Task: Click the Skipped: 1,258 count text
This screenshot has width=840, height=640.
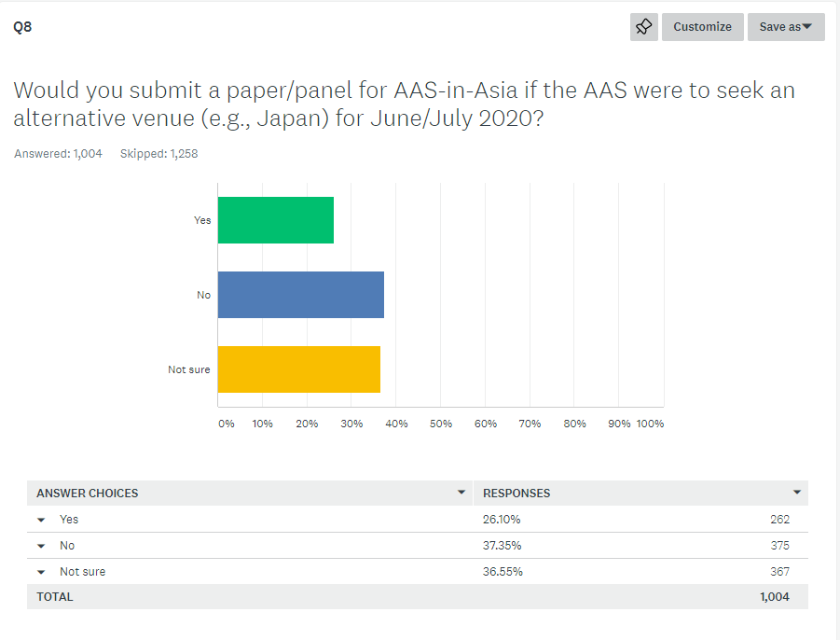Action: point(158,154)
